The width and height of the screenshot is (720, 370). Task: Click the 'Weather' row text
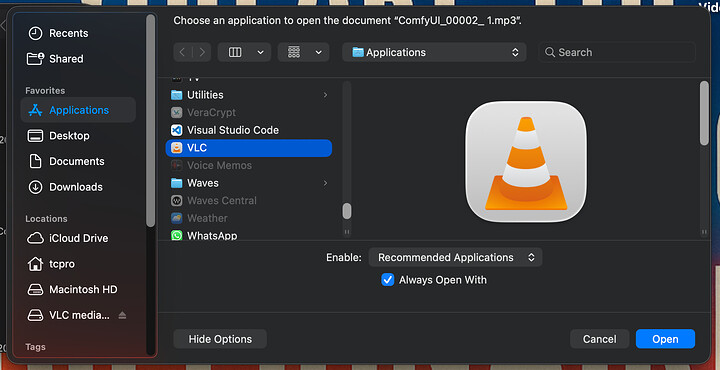207,218
